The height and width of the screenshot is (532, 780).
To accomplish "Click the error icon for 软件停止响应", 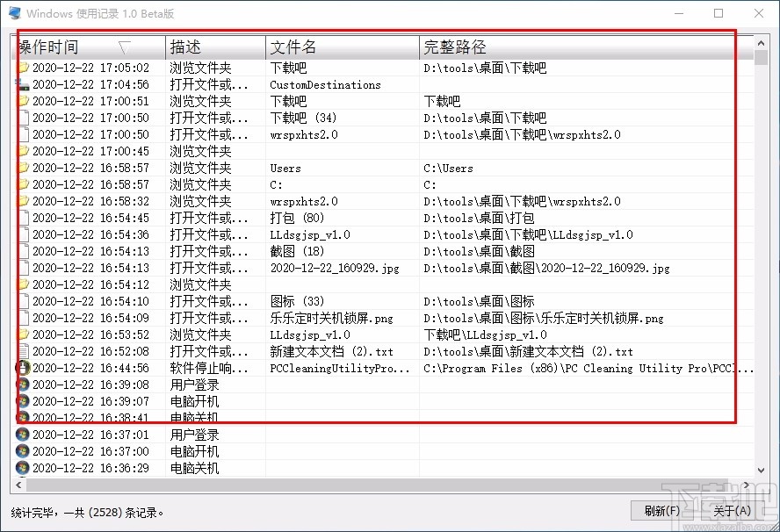I will tap(24, 368).
